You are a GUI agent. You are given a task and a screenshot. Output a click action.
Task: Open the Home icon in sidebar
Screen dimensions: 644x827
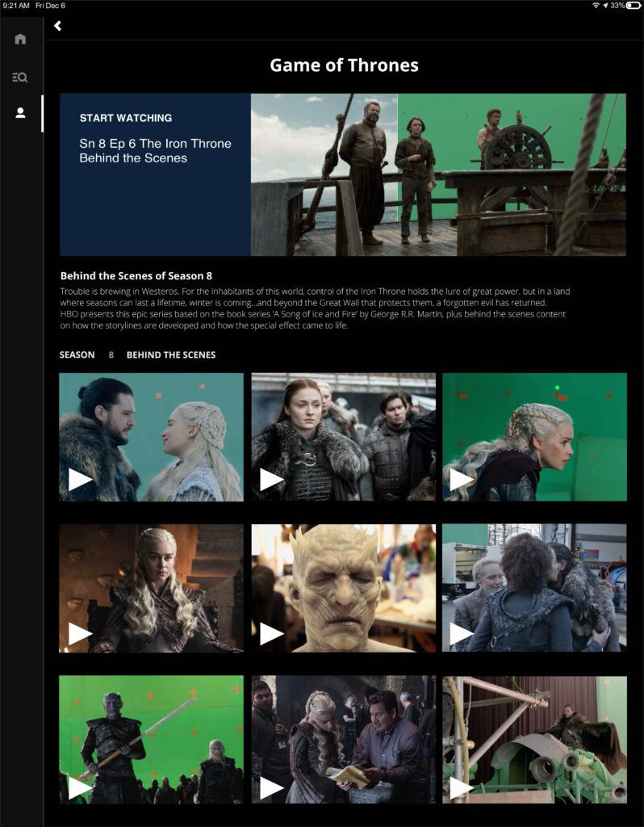pos(20,39)
